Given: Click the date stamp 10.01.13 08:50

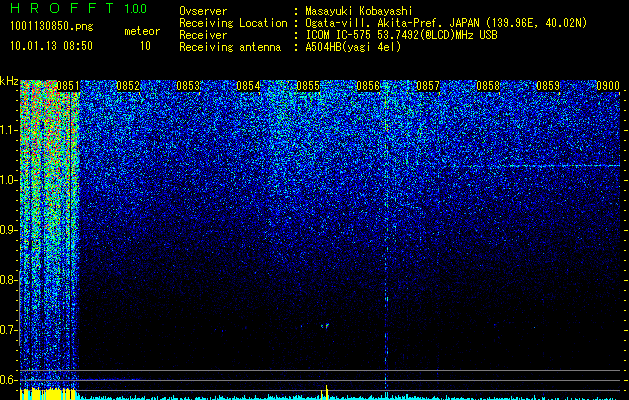Looking at the screenshot, I should coord(51,46).
